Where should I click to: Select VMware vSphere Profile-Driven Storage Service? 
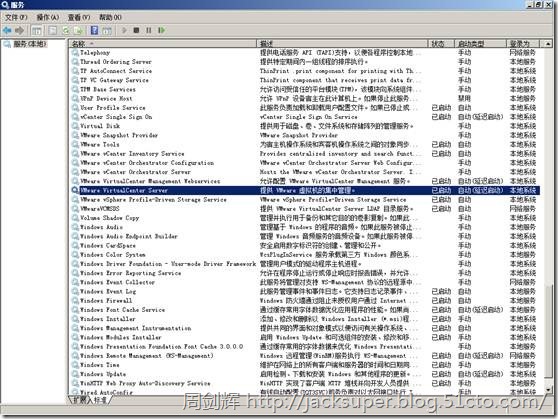click(153, 199)
